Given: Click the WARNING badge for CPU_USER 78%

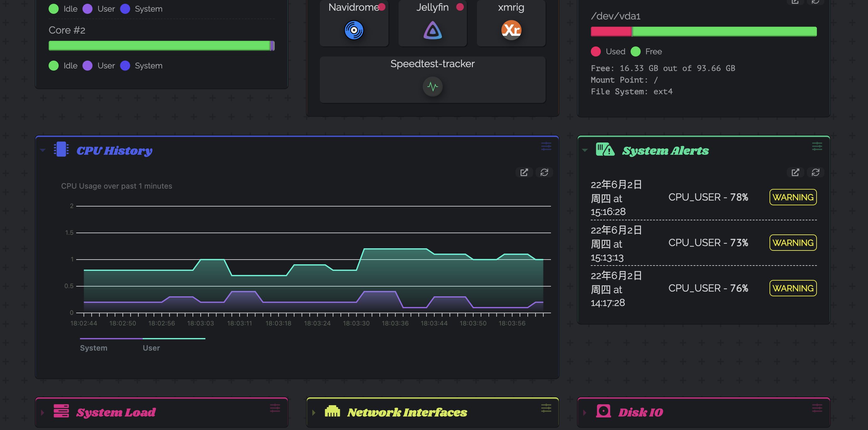Looking at the screenshot, I should (x=793, y=197).
